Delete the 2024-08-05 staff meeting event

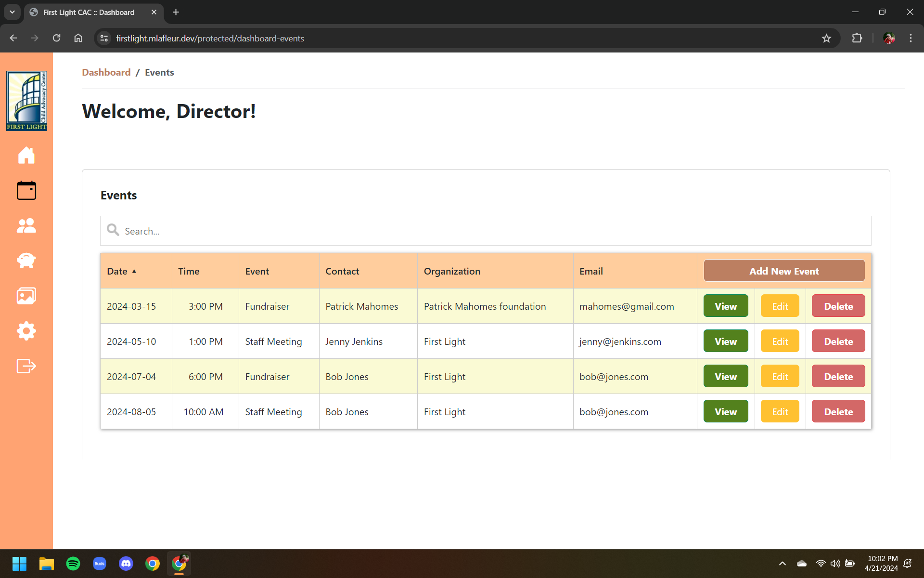coord(838,412)
